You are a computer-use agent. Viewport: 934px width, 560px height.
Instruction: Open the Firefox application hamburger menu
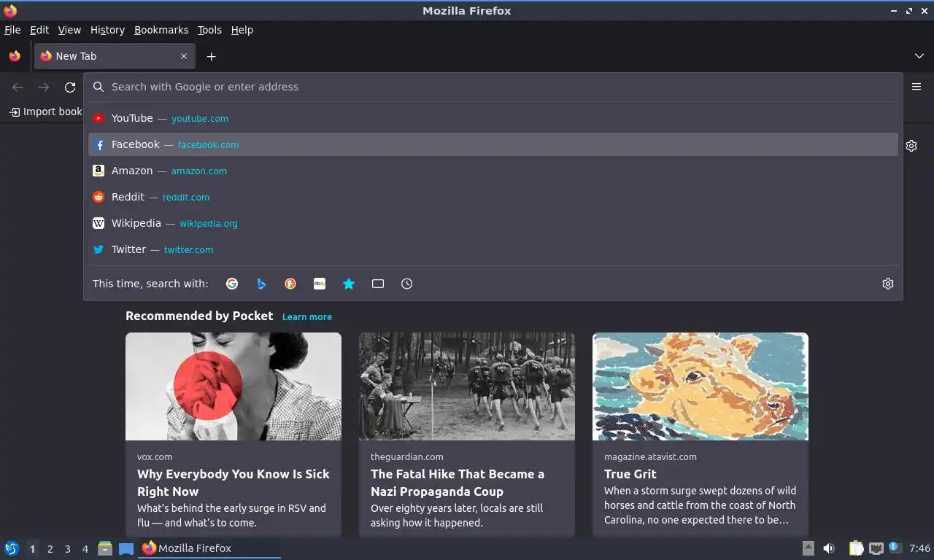point(916,87)
